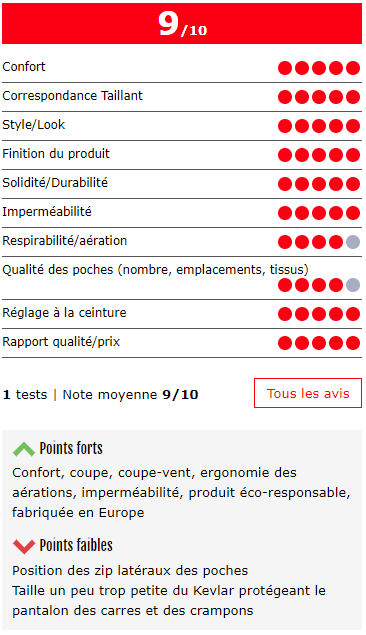Click the red 9/10 score banner
The width and height of the screenshot is (366, 635).
(182, 23)
